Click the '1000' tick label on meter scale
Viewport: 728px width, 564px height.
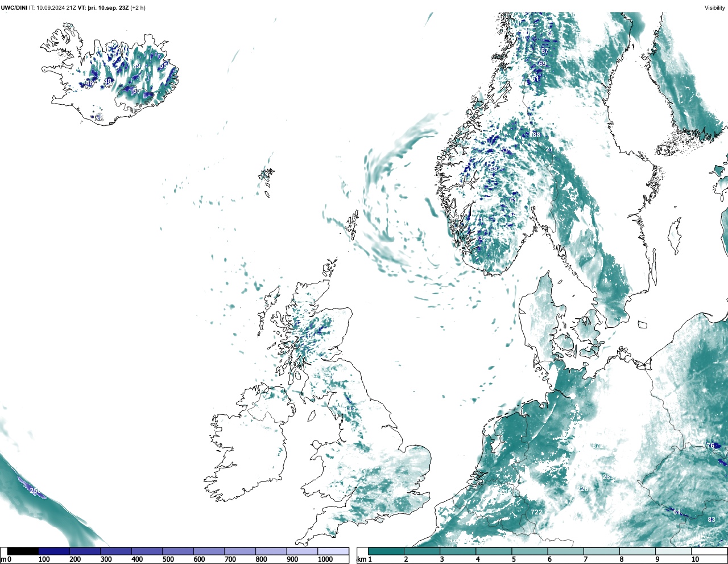click(325, 559)
